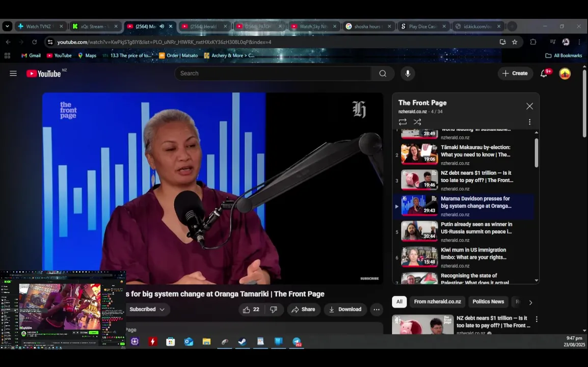
Task: Mute the playing YouTube tab via speaker icon
Action: 162,27
